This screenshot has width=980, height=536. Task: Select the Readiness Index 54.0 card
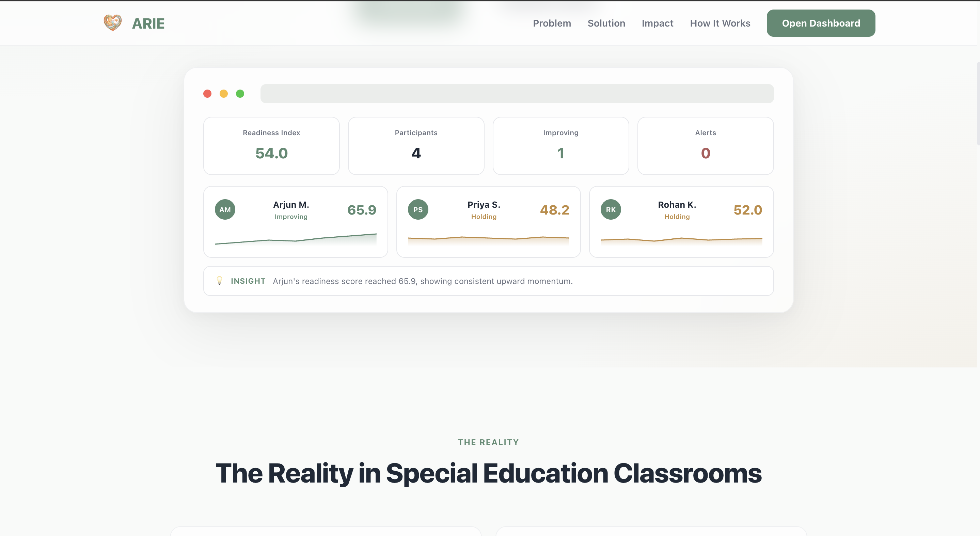271,146
